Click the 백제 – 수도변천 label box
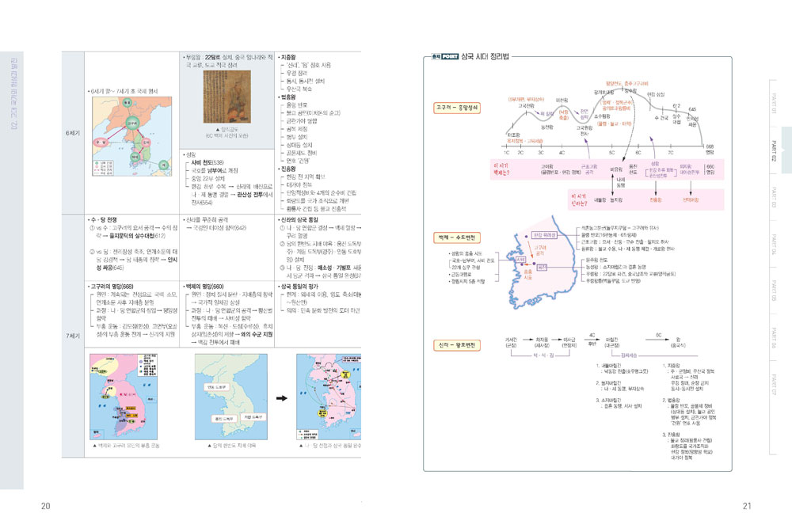Screen dimensions: 792x532 [x=457, y=237]
